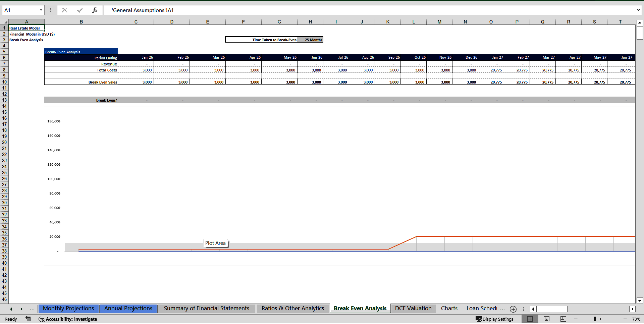The width and height of the screenshot is (644, 324).
Task: Open the DCF Valuation sheet tab
Action: (x=413, y=309)
